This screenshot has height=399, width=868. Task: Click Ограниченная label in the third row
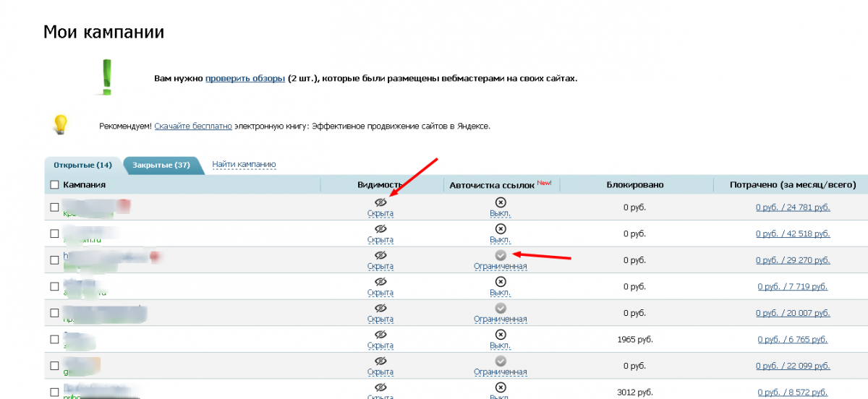(500, 266)
